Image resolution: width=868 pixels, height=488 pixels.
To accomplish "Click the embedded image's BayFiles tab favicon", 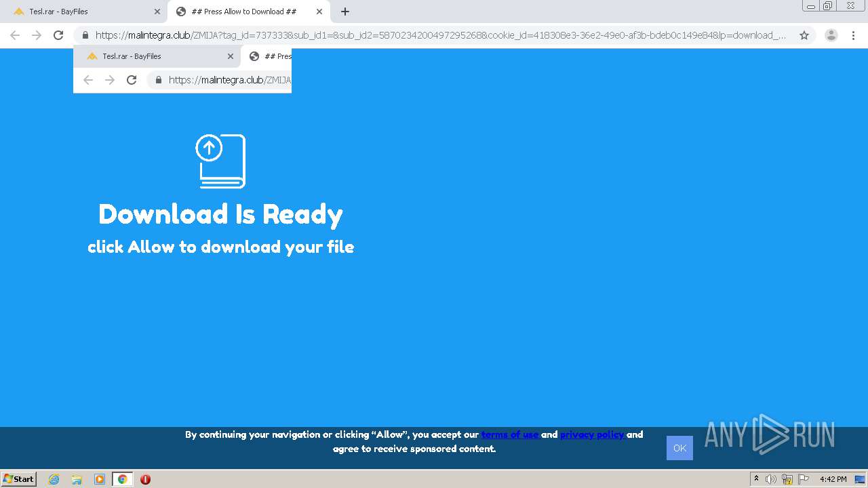I will coord(92,56).
